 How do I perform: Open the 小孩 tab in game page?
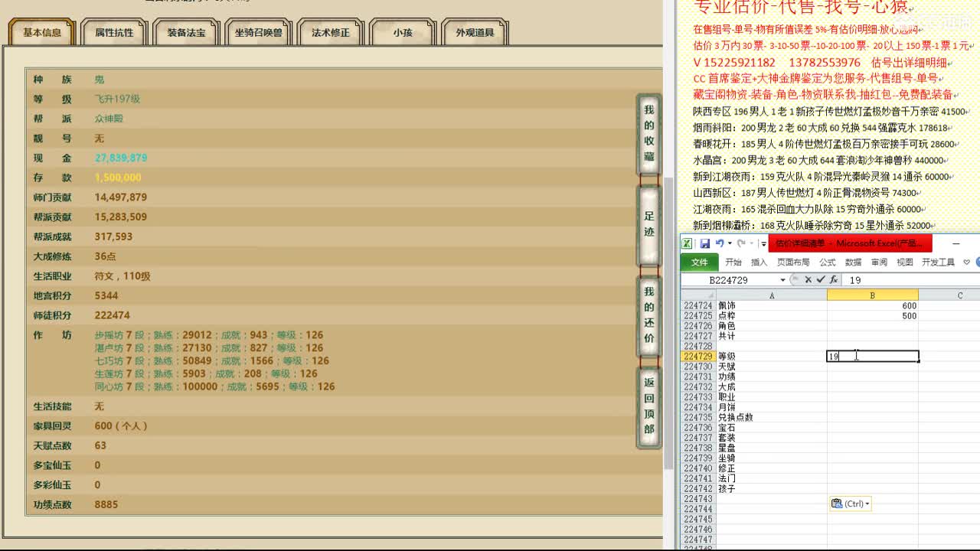[403, 33]
